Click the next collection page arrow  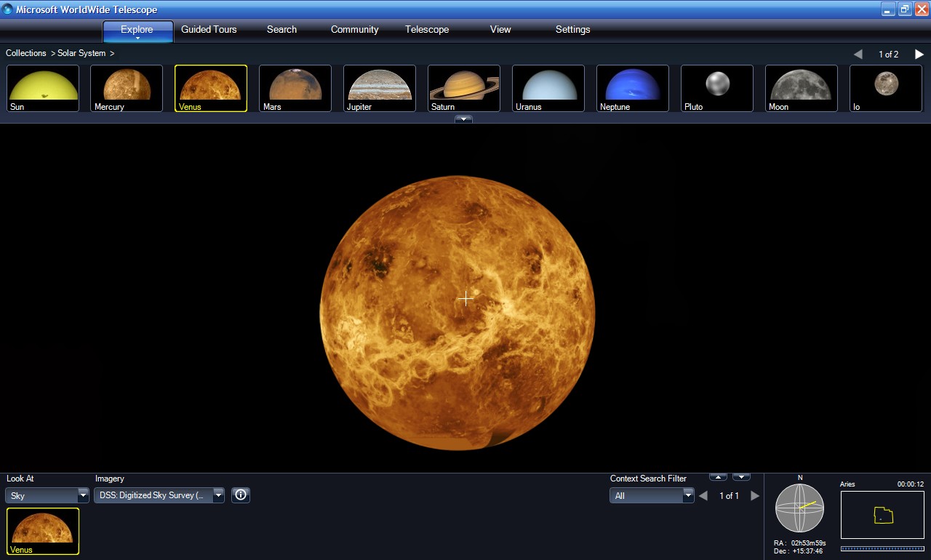(919, 54)
